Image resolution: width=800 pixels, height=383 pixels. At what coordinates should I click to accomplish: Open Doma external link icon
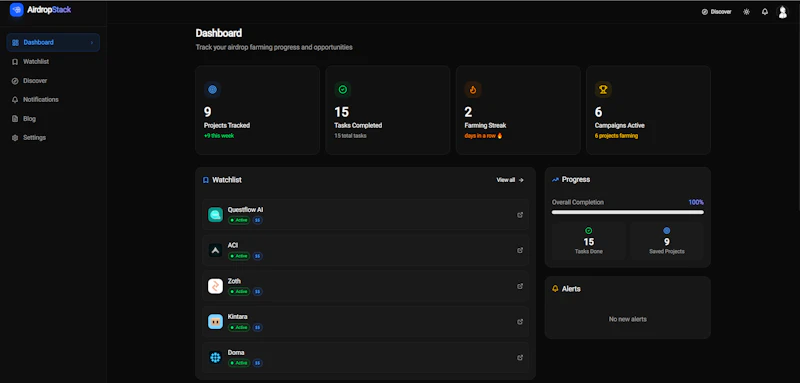(x=520, y=358)
